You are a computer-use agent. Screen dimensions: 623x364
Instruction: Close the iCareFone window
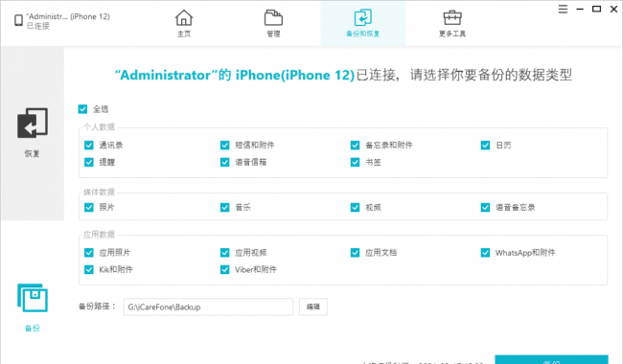pyautogui.click(x=613, y=9)
